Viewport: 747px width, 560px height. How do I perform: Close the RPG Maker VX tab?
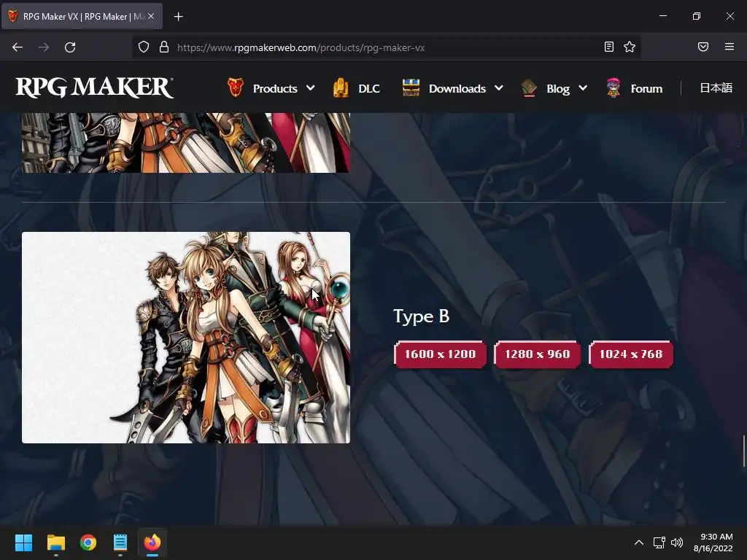151,17
